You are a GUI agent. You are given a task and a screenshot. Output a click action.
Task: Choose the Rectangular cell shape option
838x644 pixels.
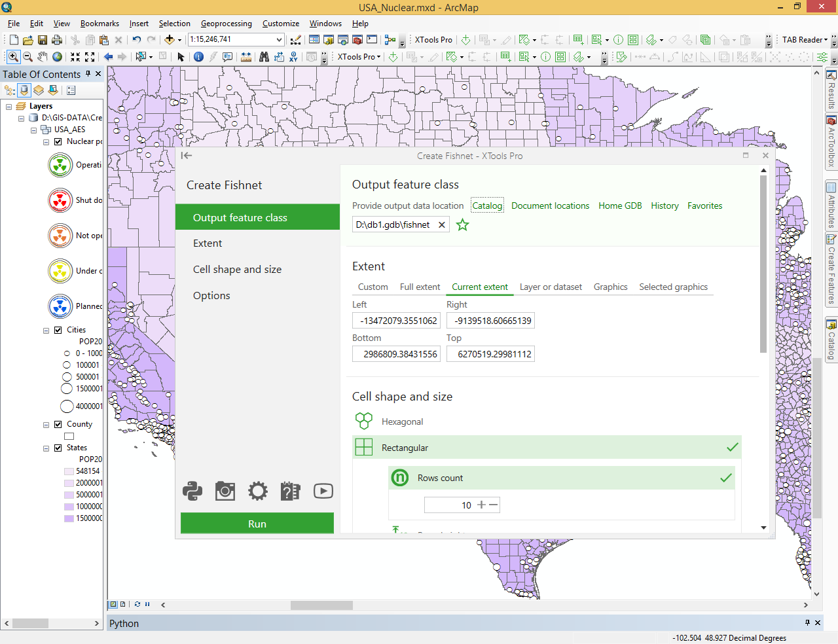pos(547,448)
